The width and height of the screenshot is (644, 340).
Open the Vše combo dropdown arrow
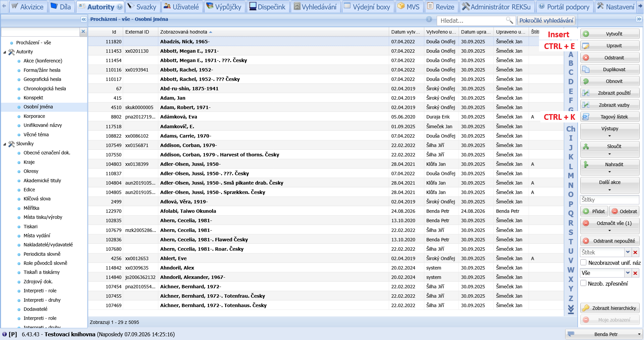click(628, 273)
